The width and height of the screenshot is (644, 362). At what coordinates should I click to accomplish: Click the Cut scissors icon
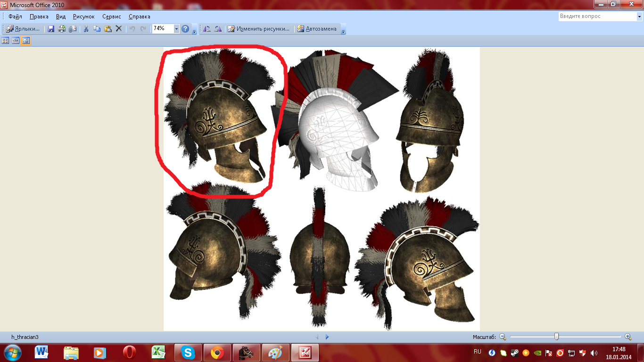click(x=86, y=29)
